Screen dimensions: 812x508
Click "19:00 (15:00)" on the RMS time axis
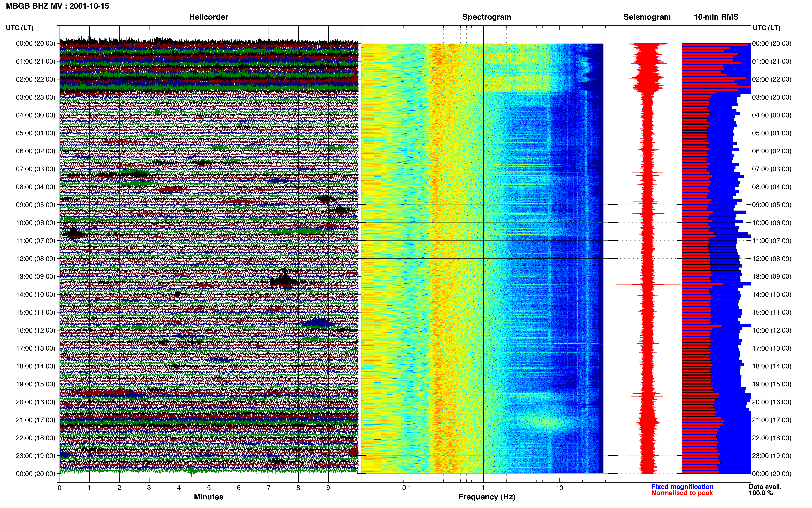tap(771, 384)
